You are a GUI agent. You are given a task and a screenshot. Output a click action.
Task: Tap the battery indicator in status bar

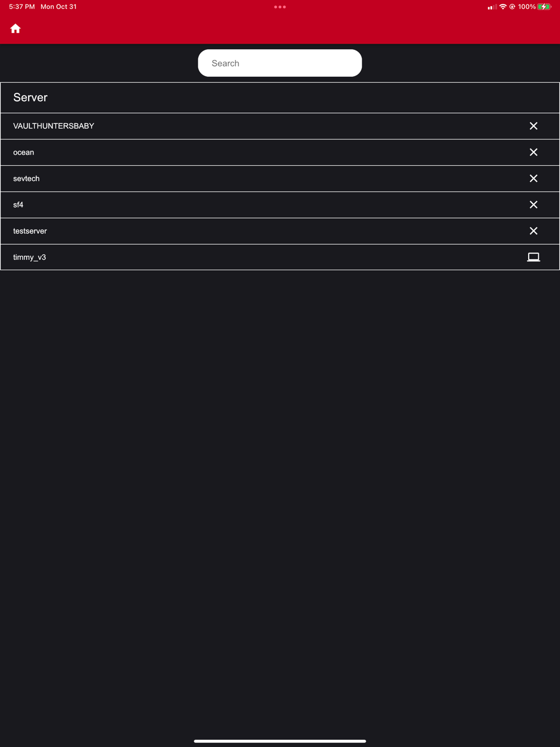click(x=544, y=7)
